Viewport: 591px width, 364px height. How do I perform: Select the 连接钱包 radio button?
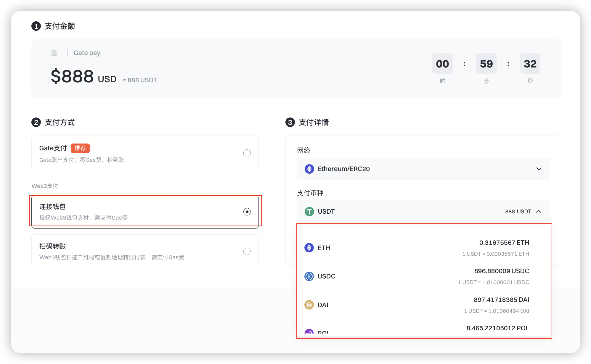(247, 212)
